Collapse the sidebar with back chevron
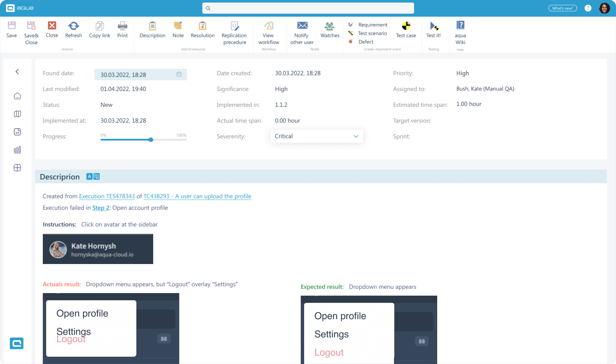Image resolution: width=616 pixels, height=364 pixels. tap(17, 72)
